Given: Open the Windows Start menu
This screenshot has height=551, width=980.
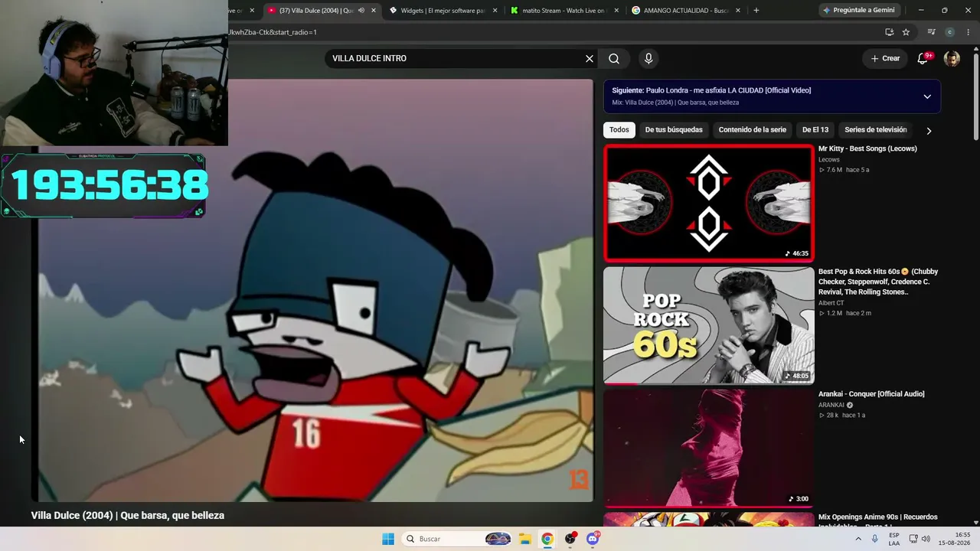Looking at the screenshot, I should (388, 539).
